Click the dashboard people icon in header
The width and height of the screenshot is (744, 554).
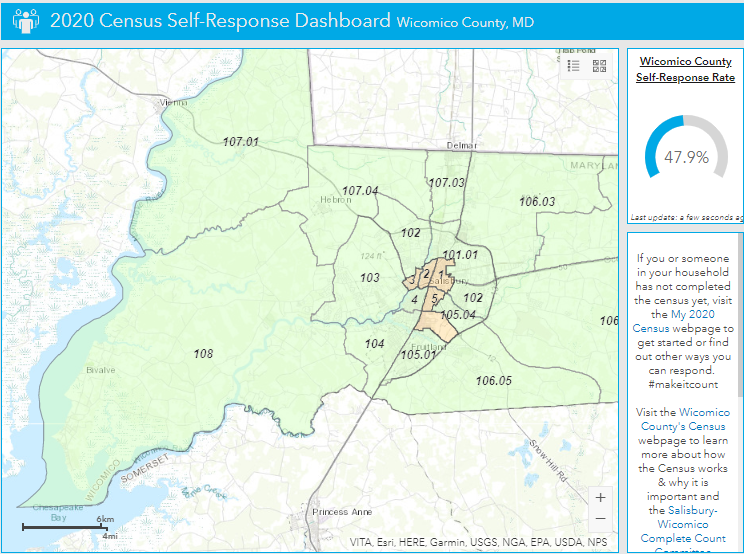25,20
